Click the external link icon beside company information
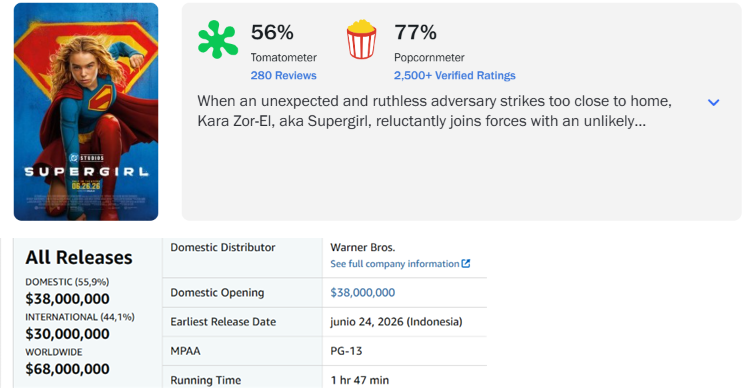 466,263
